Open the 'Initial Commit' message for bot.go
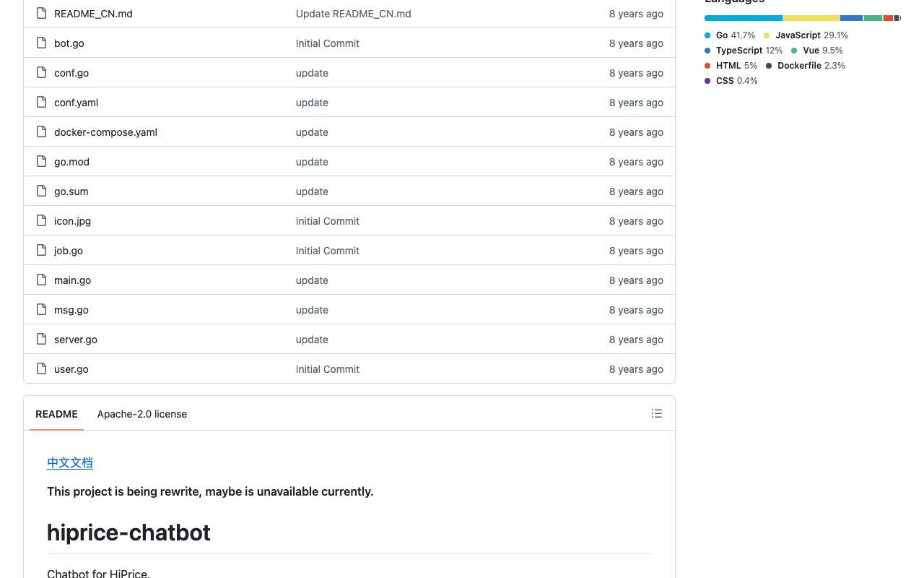Viewport: 924px width, 578px height. pos(328,43)
